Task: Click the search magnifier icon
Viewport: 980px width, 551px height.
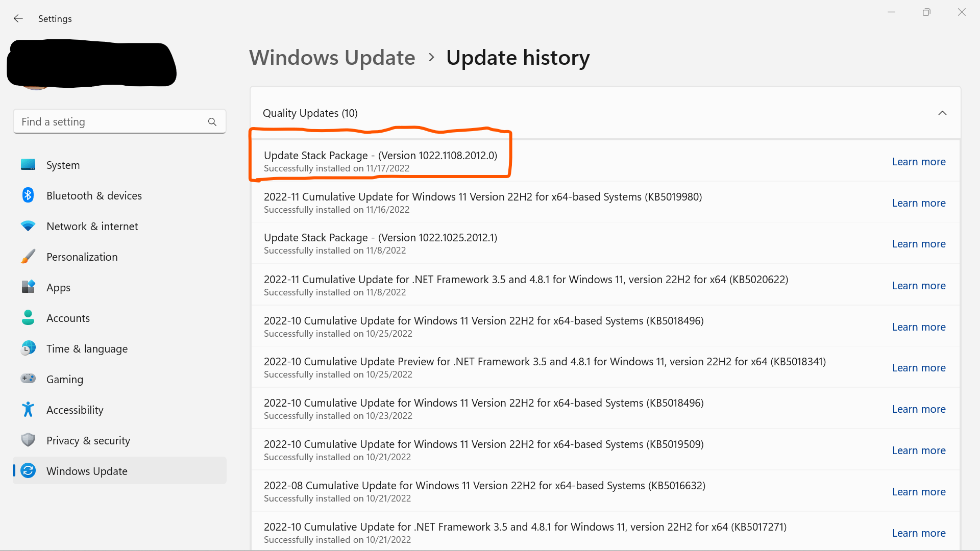Action: click(x=212, y=122)
